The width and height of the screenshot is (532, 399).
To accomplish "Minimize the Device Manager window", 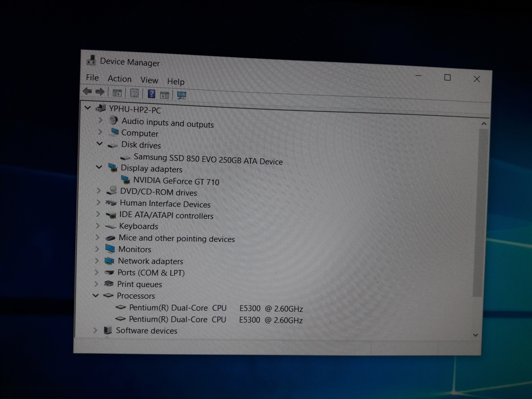I will tap(418, 76).
